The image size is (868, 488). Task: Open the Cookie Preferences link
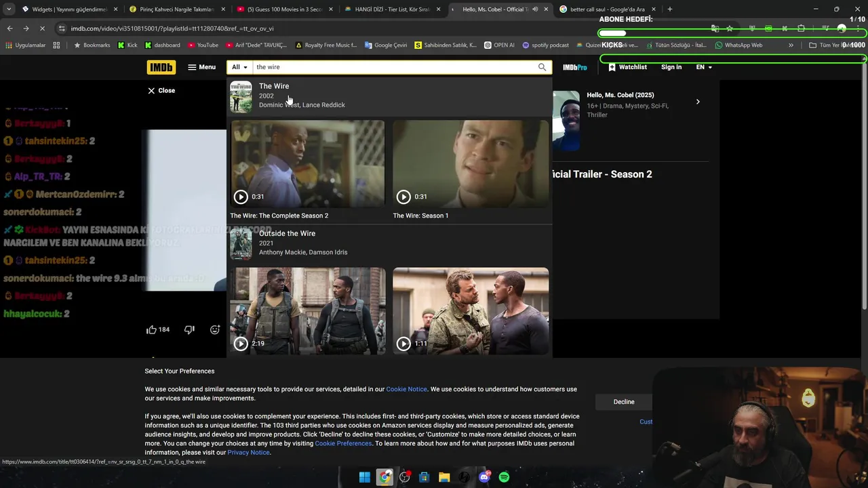tap(343, 443)
